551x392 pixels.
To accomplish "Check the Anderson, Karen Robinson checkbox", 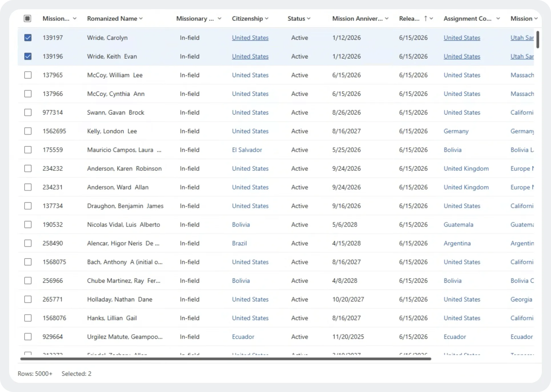I will pyautogui.click(x=28, y=168).
